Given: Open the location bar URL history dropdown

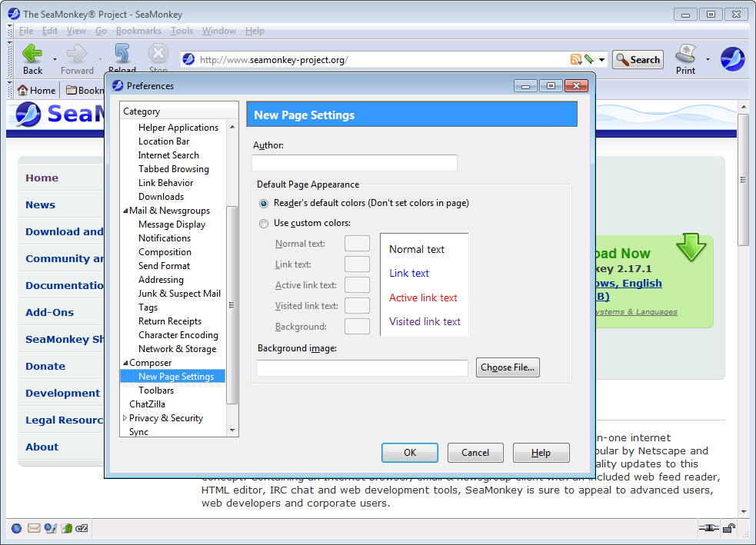Looking at the screenshot, I should click(601, 60).
